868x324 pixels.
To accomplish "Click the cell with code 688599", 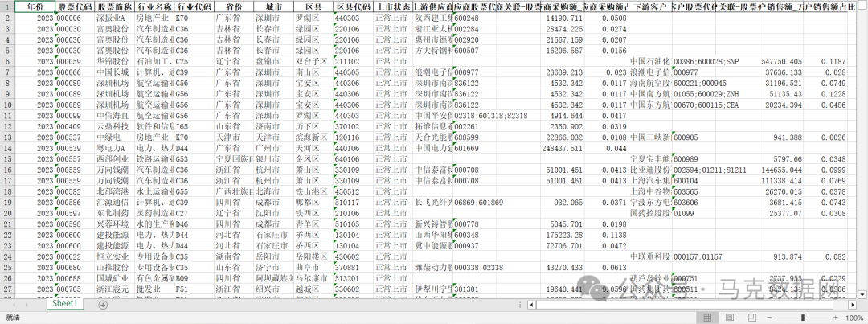I will point(475,137).
